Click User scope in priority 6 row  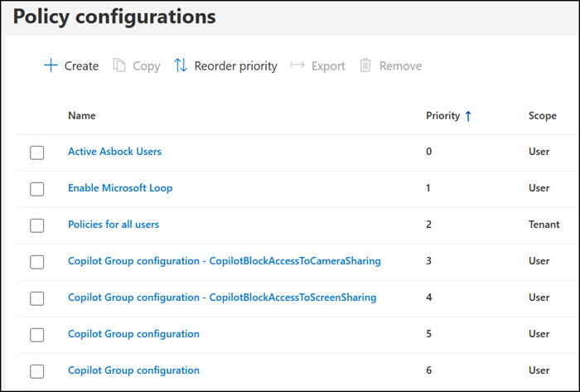tap(539, 370)
